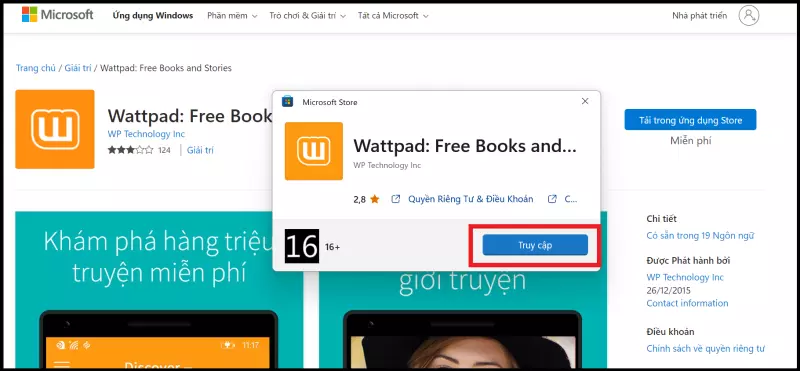800x371 pixels.
Task: Click the orange star rating in dialog
Action: [x=374, y=199]
